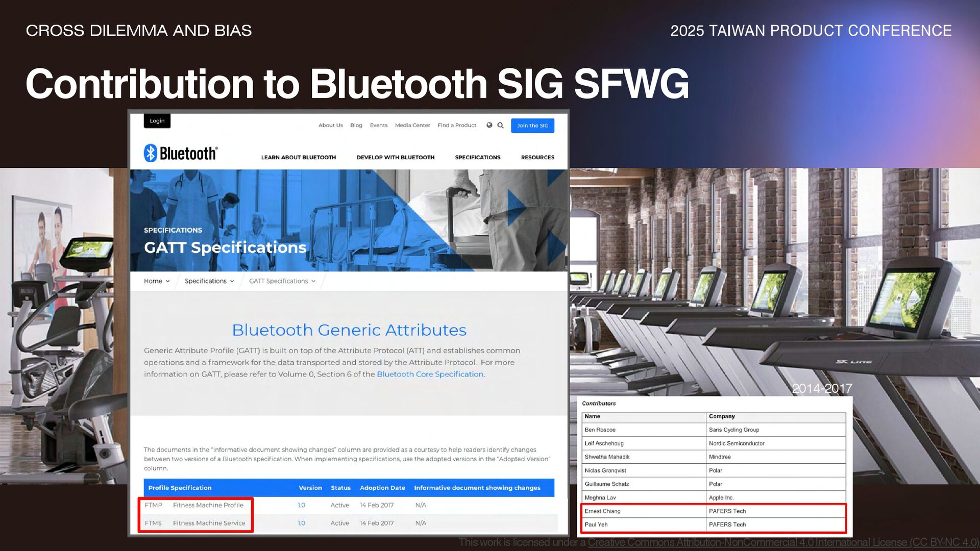980x551 pixels.
Task: Click the Bluetooth Generic Attributes heading
Action: (x=349, y=330)
